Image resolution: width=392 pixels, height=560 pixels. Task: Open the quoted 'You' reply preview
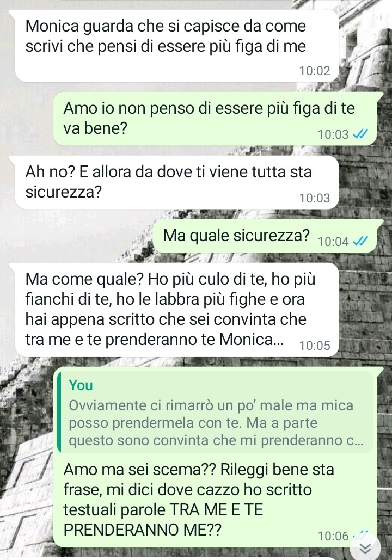(215, 413)
